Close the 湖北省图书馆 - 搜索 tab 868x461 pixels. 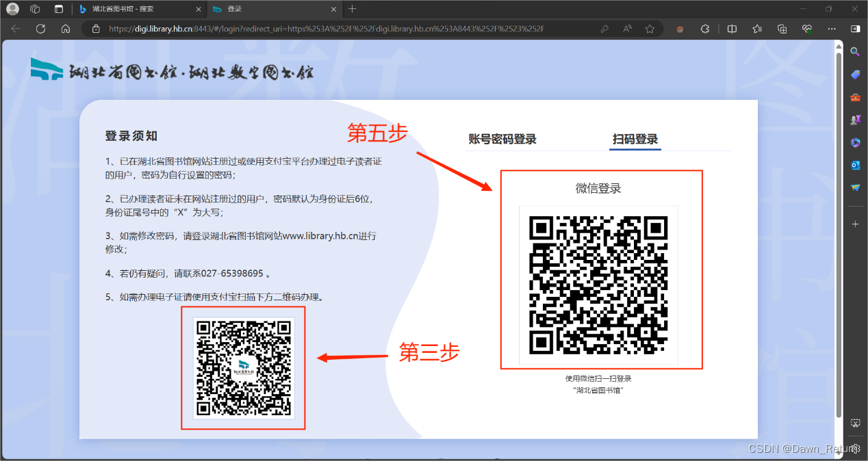tap(198, 9)
